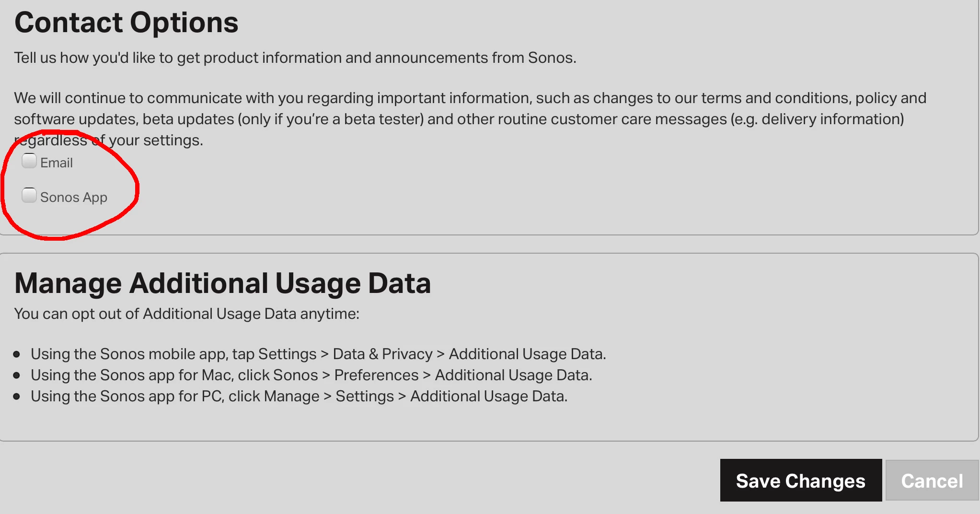The image size is (980, 514).
Task: Enable the Email contact checkbox
Action: [29, 161]
